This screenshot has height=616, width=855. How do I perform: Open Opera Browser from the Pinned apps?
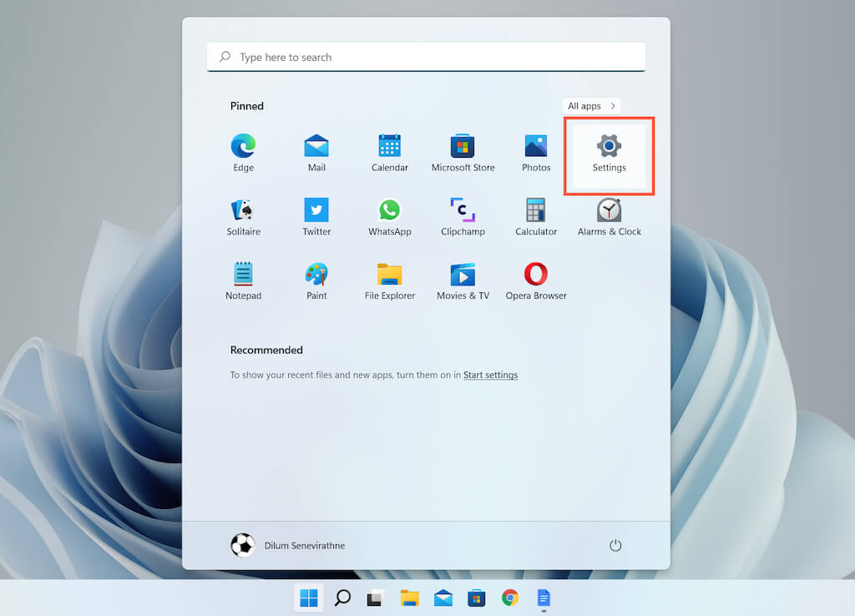pos(536,281)
